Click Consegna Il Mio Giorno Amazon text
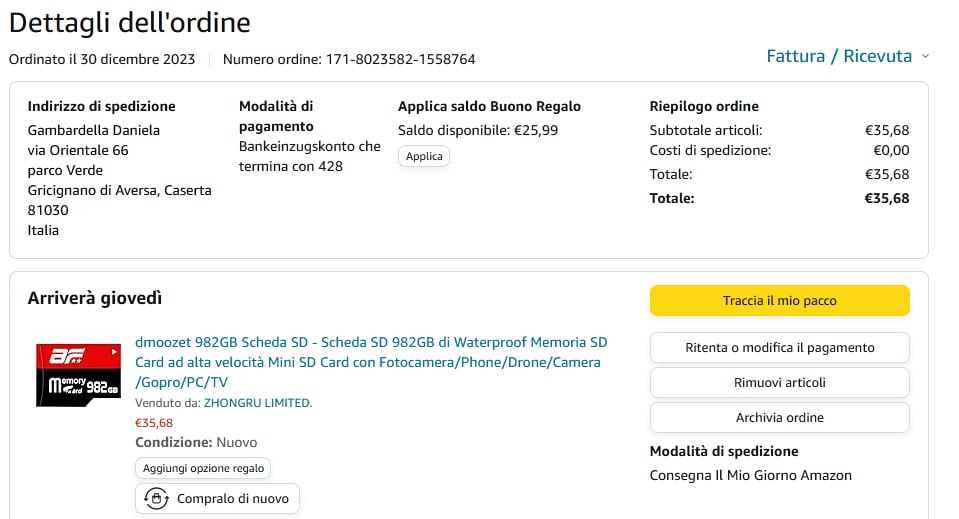 (x=750, y=475)
